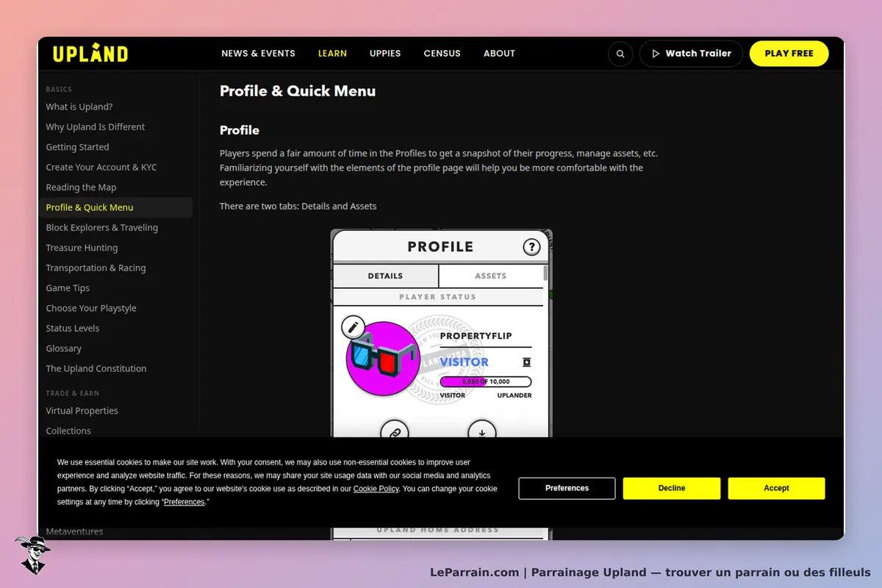Open Collections page
This screenshot has height=588, width=882.
(x=68, y=431)
